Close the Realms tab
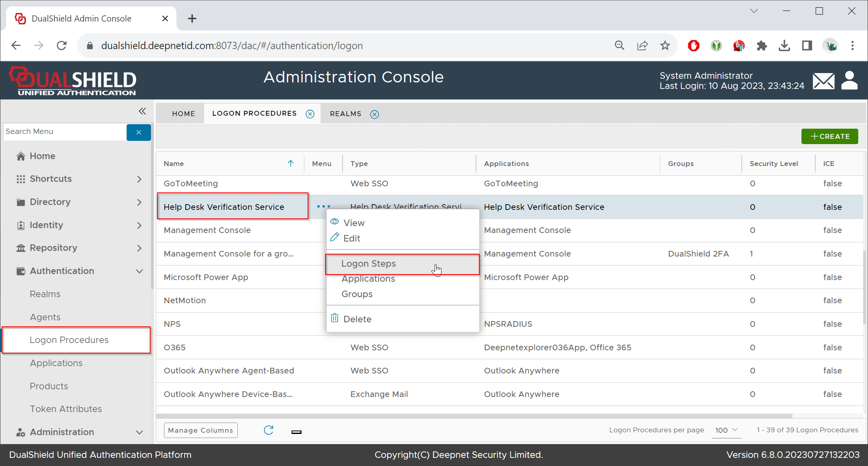 tap(375, 114)
